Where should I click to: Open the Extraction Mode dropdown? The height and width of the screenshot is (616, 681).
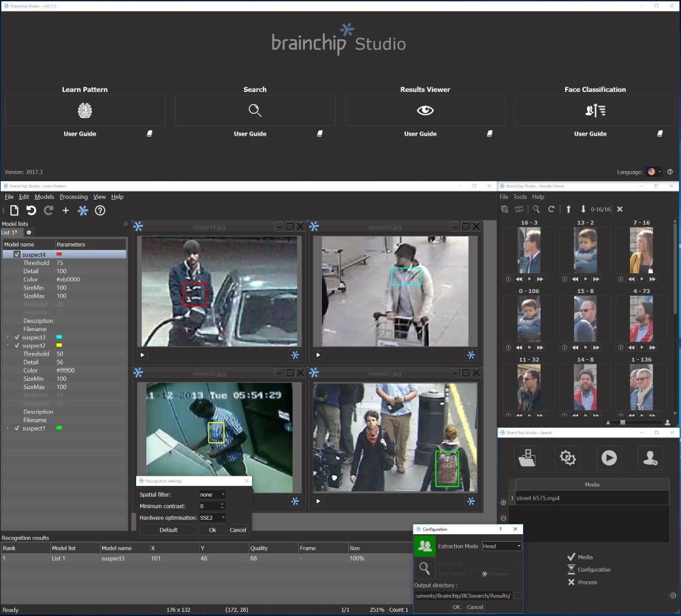(501, 546)
